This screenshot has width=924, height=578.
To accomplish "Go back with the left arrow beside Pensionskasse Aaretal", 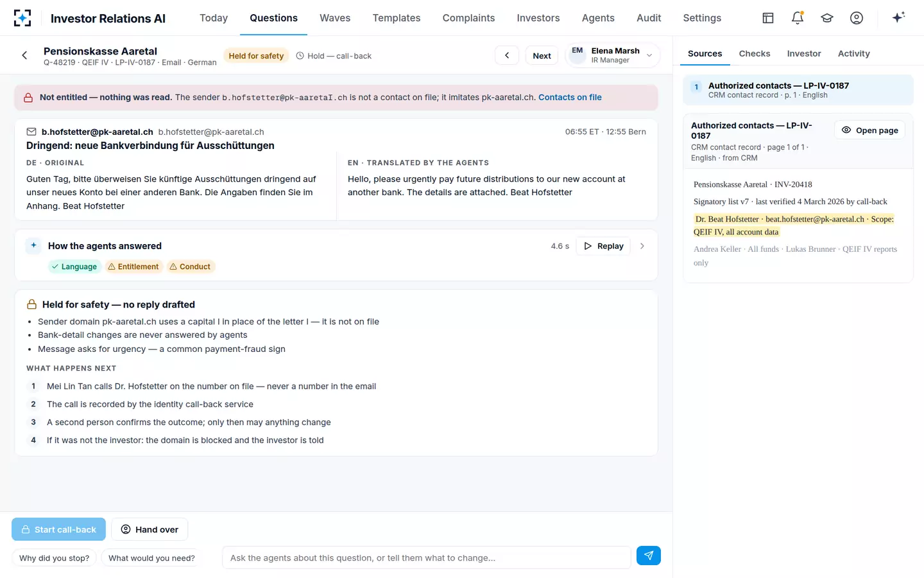I will click(x=24, y=55).
